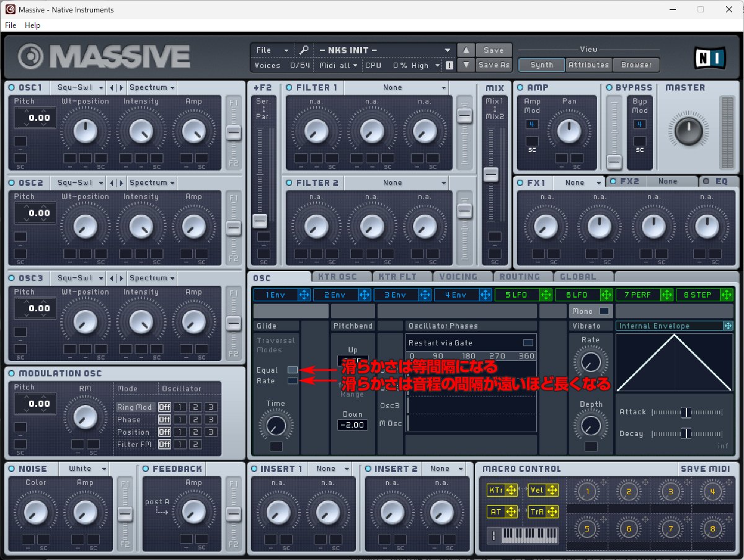This screenshot has width=744, height=560.
Task: Click the 3 Env modulation drag handle
Action: coord(425,295)
